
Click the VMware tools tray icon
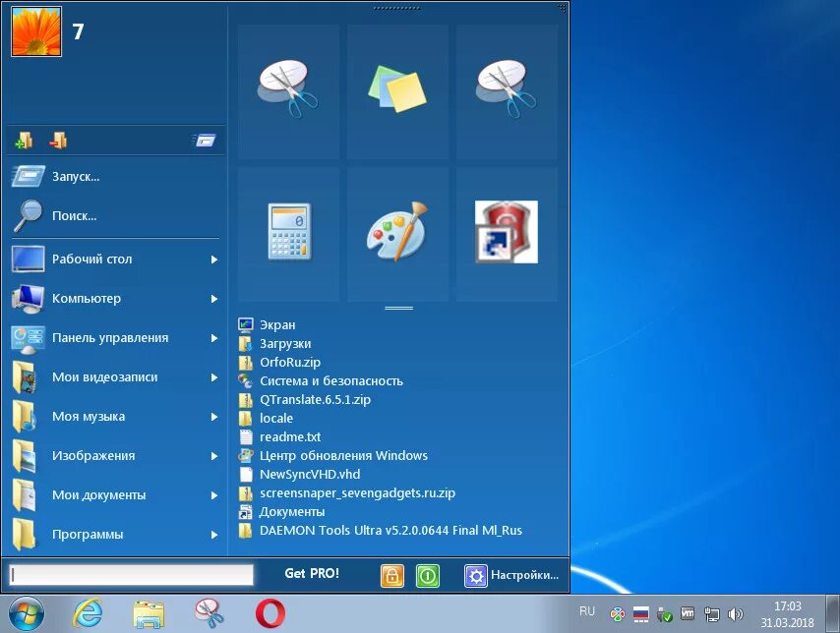[688, 613]
